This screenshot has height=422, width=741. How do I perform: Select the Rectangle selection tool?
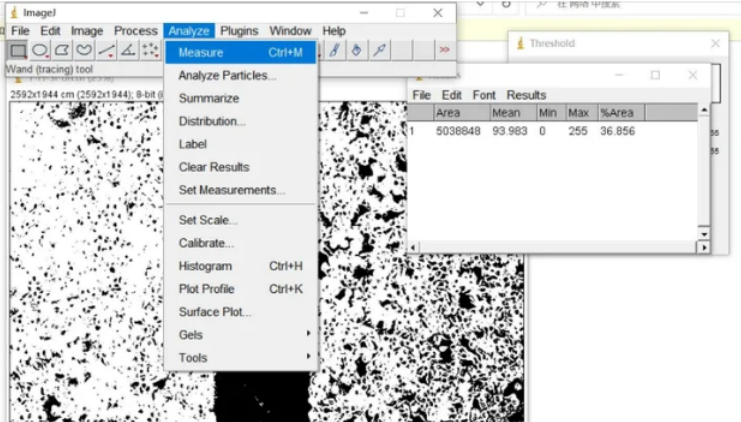coord(18,50)
